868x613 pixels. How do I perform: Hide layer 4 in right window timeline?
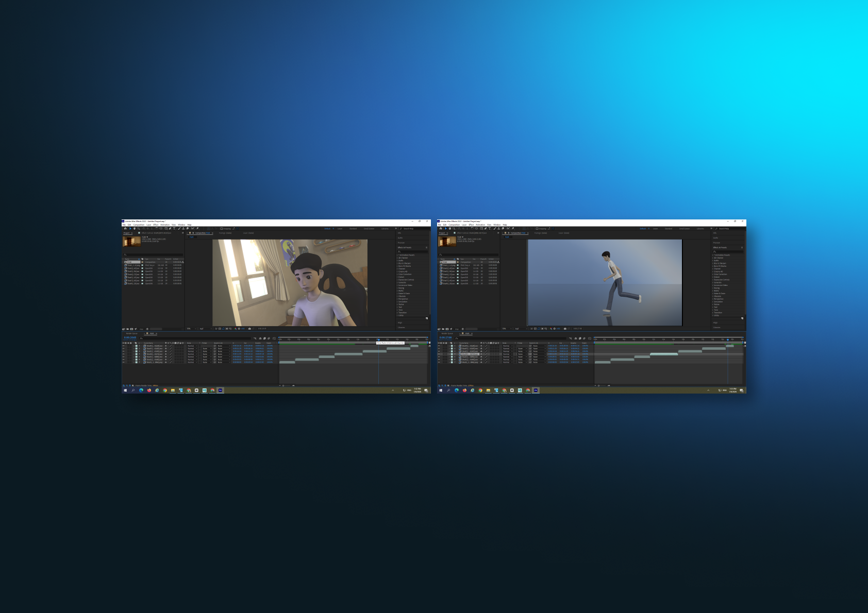439,354
